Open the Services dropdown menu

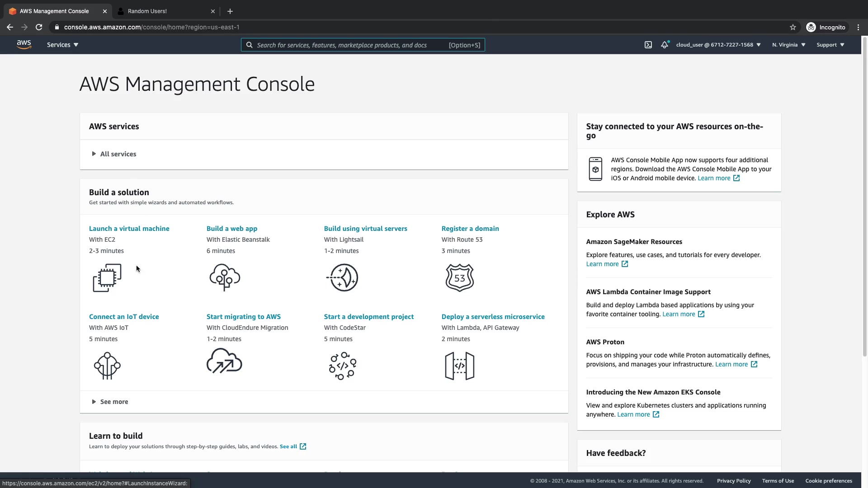coord(62,45)
